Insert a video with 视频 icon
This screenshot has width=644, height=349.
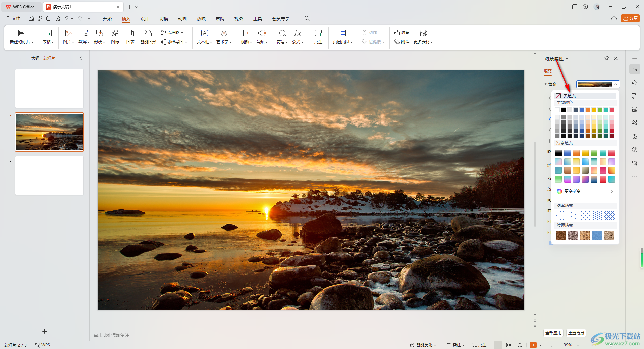coord(247,33)
